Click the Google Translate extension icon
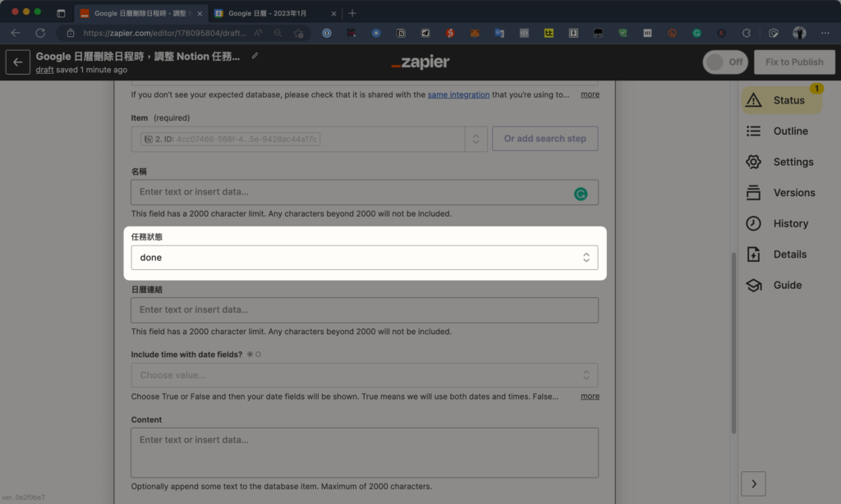 [499, 33]
